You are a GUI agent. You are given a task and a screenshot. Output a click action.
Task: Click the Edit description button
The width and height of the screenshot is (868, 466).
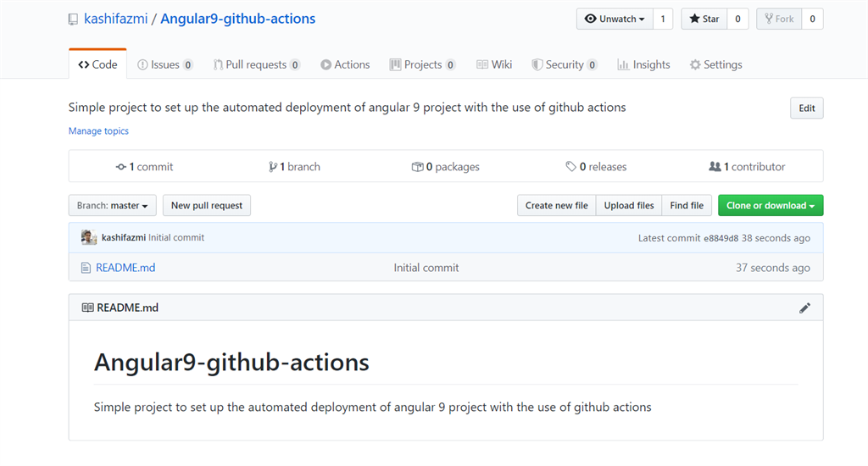[807, 108]
